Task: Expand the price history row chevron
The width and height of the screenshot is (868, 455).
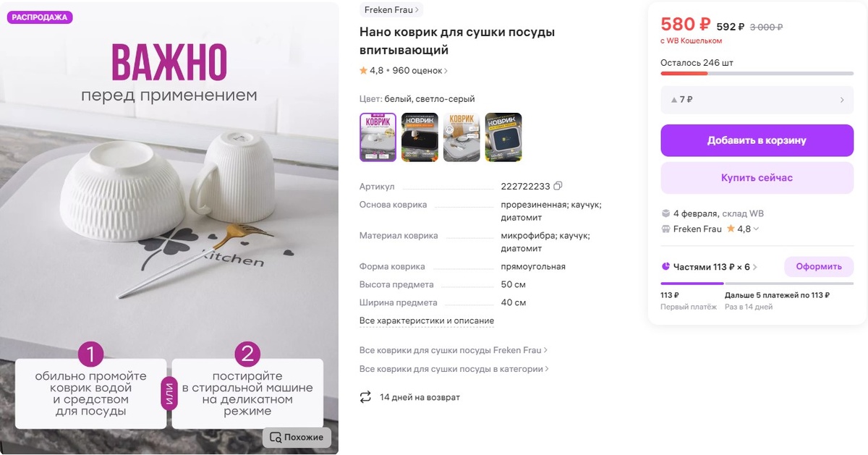Action: pyautogui.click(x=842, y=100)
